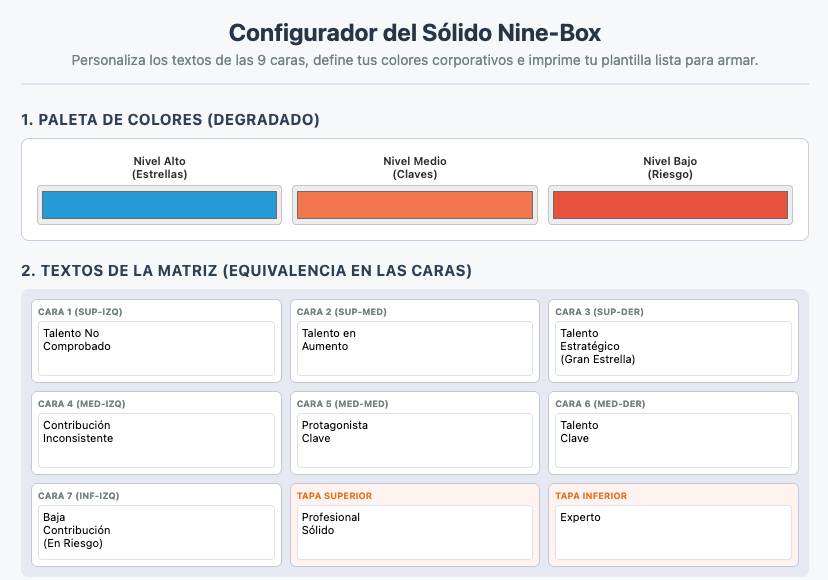Open the Nivel Bajo red color picker
828x580 pixels.
pos(670,205)
